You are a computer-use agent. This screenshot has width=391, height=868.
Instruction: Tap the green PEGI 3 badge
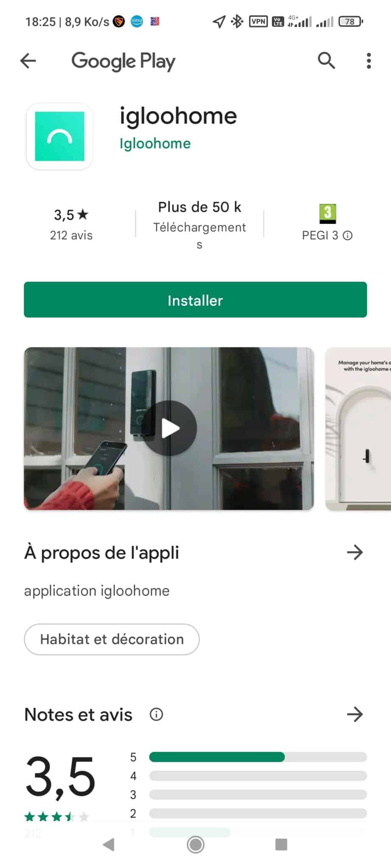pos(327,214)
